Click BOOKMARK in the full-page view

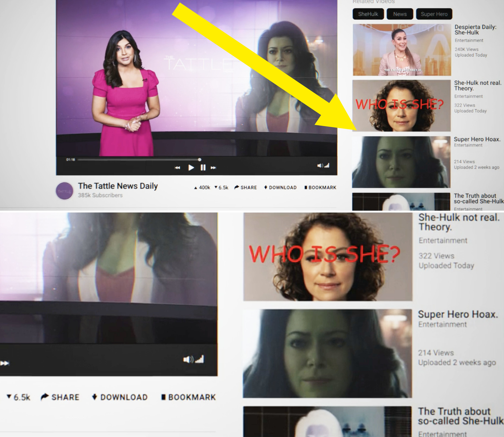pos(320,187)
